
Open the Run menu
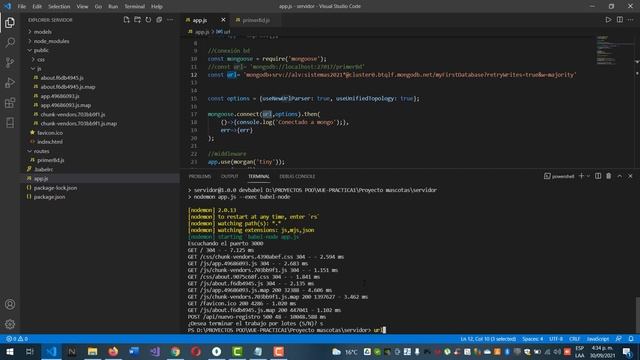click(113, 7)
